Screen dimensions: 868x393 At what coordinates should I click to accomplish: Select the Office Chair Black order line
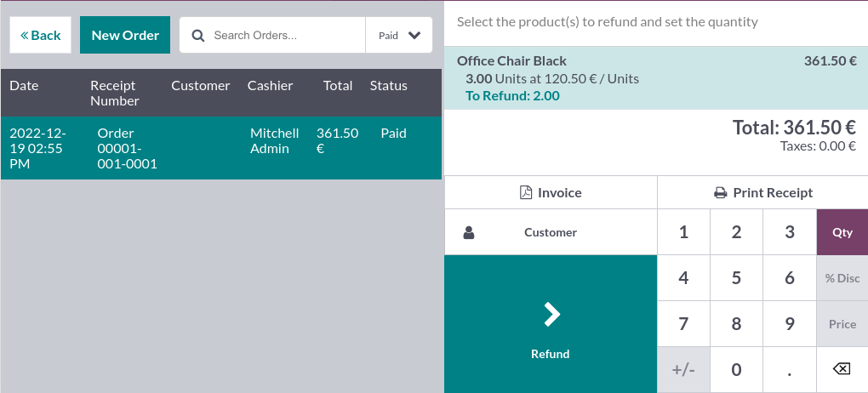coord(655,78)
